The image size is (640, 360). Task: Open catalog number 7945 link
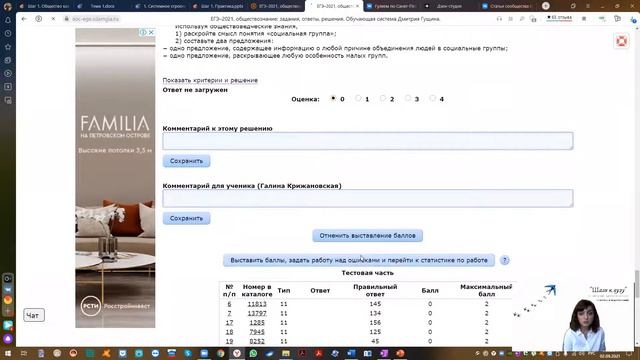[x=257, y=332]
